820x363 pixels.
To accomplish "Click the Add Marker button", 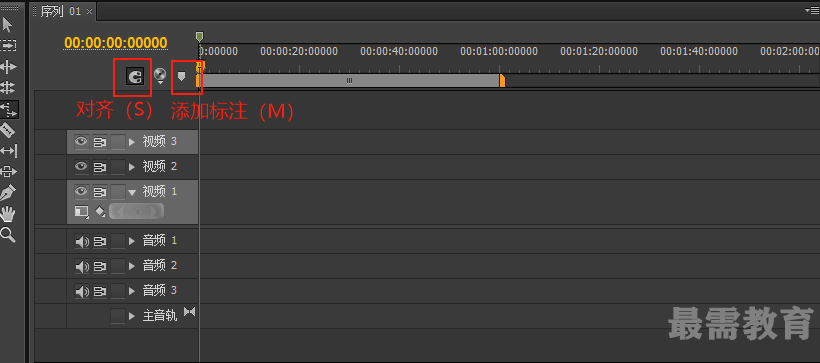I will click(x=181, y=77).
